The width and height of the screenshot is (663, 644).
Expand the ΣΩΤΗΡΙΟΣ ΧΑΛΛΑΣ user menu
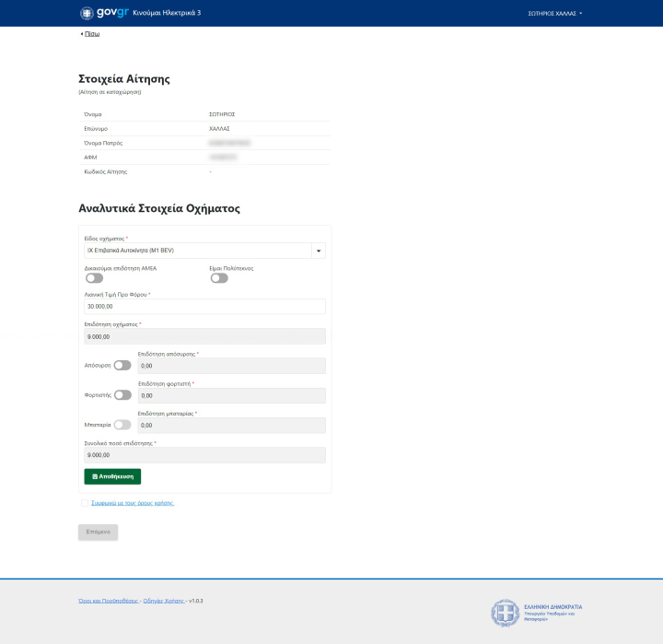click(x=554, y=14)
